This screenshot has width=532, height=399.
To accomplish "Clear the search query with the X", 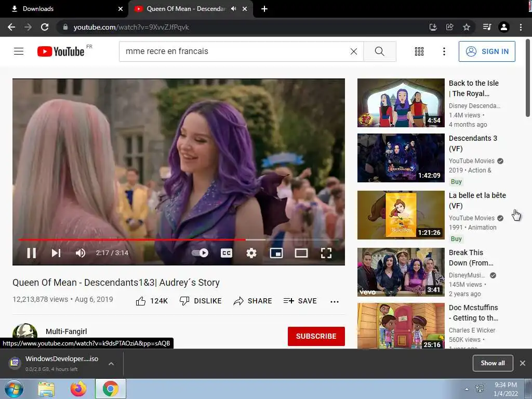I will [x=353, y=51].
